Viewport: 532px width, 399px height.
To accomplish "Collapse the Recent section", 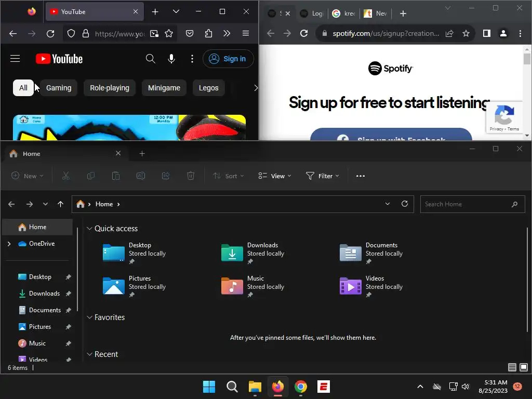I will point(89,354).
